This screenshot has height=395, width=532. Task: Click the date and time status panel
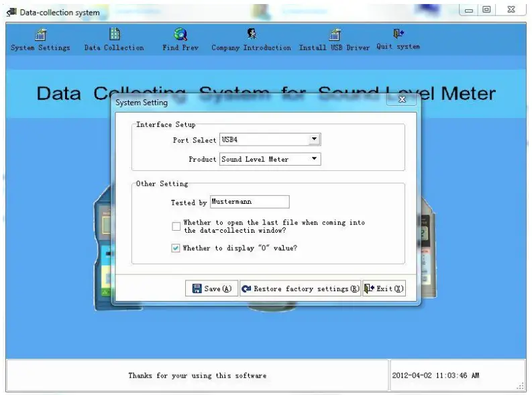(458, 376)
